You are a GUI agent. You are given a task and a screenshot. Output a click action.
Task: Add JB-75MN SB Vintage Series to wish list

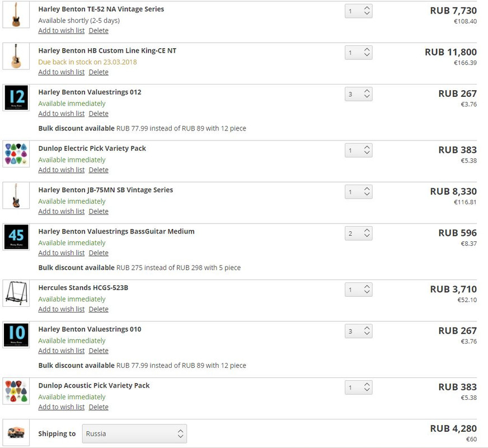coord(62,211)
